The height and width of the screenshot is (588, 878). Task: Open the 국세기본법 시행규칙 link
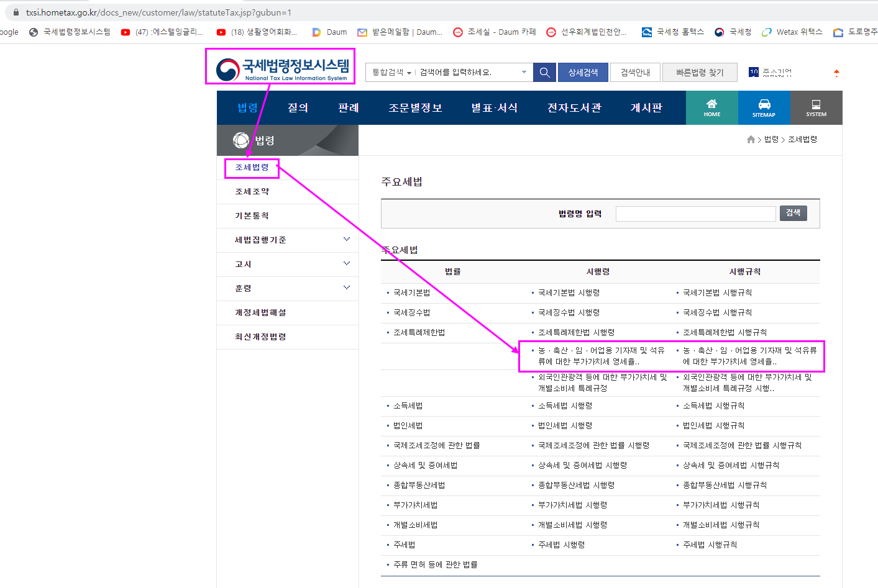click(x=717, y=293)
